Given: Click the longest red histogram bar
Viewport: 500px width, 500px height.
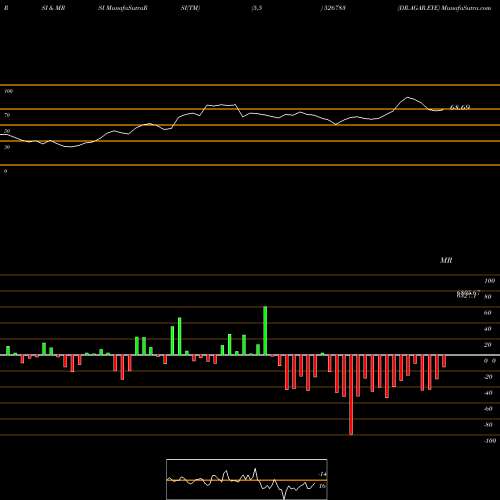Looking at the screenshot, I should [351, 395].
